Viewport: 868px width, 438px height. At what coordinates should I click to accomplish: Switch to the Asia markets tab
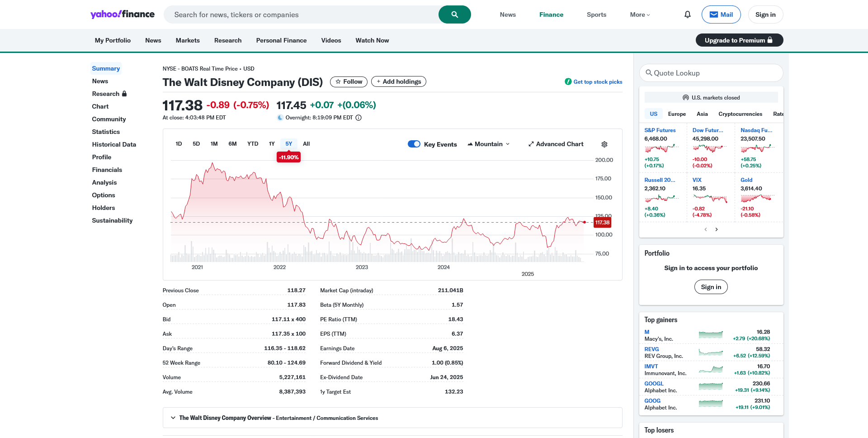pos(702,114)
